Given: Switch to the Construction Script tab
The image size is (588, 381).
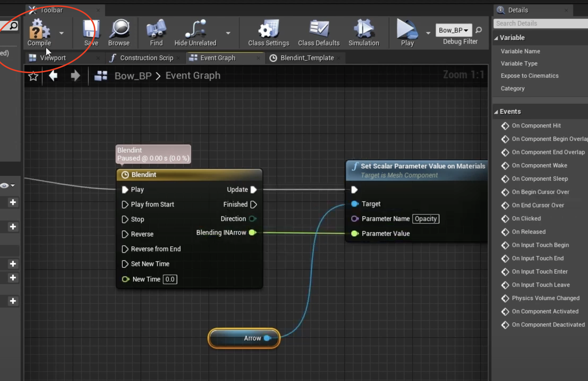Looking at the screenshot, I should pyautogui.click(x=147, y=58).
